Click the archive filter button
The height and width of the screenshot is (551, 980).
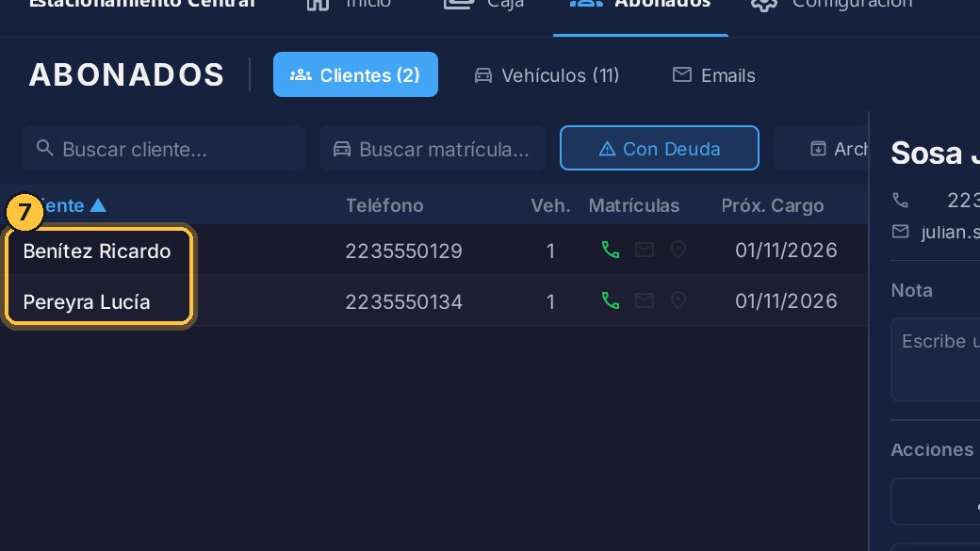pyautogui.click(x=821, y=149)
